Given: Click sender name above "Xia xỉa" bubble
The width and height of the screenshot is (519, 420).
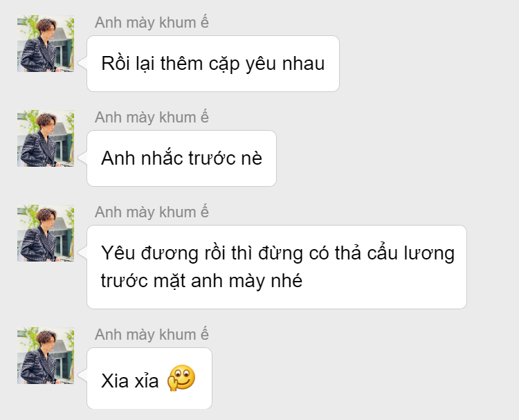Looking at the screenshot, I should click(x=152, y=335).
